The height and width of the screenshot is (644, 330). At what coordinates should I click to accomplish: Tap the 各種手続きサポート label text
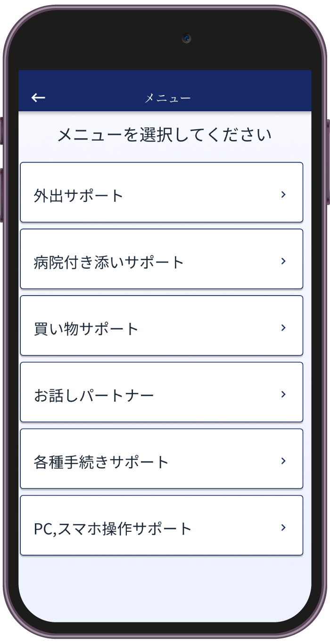(101, 462)
